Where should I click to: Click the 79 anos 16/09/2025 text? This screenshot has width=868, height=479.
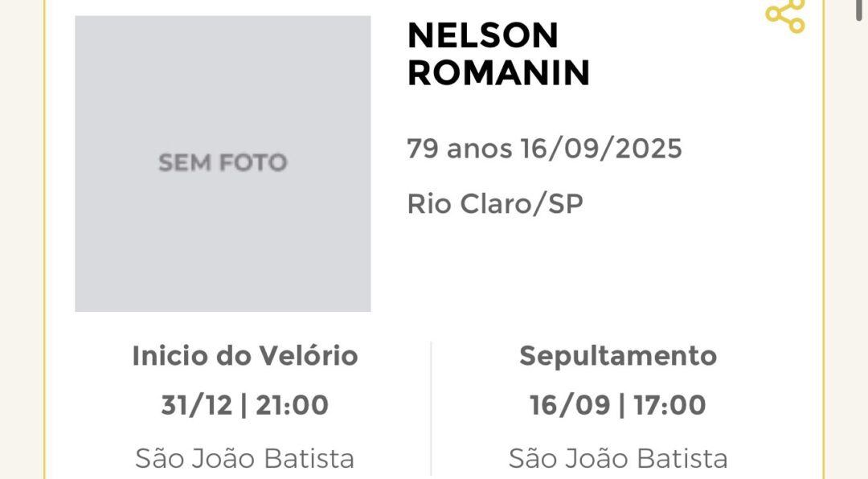(x=544, y=149)
